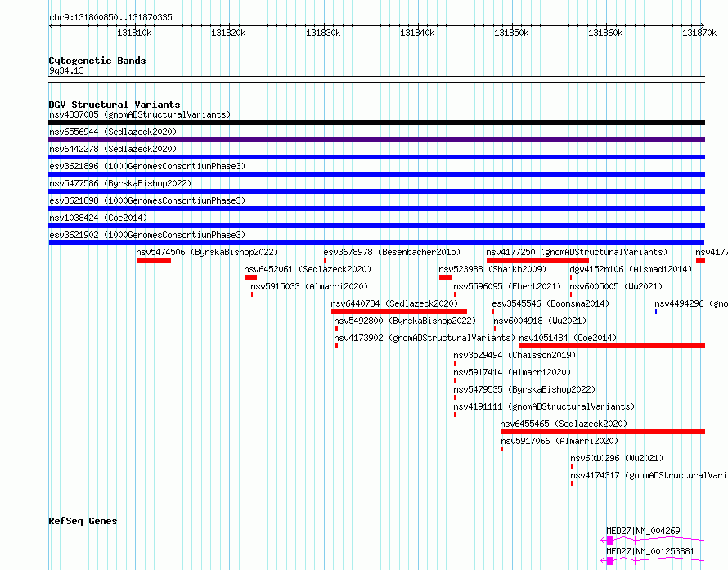The width and height of the screenshot is (728, 570).
Task: Click the red nsv6452061 variant marker
Action: coord(251,277)
